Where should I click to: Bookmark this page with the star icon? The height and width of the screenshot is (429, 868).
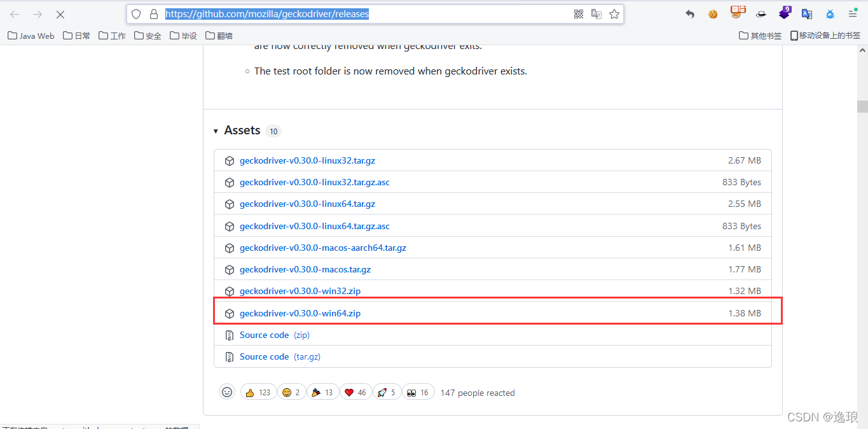614,14
